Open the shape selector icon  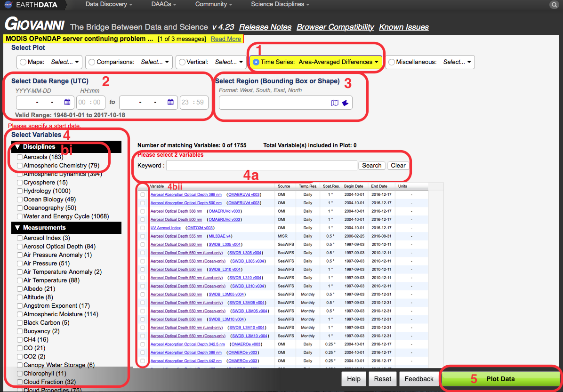click(345, 103)
